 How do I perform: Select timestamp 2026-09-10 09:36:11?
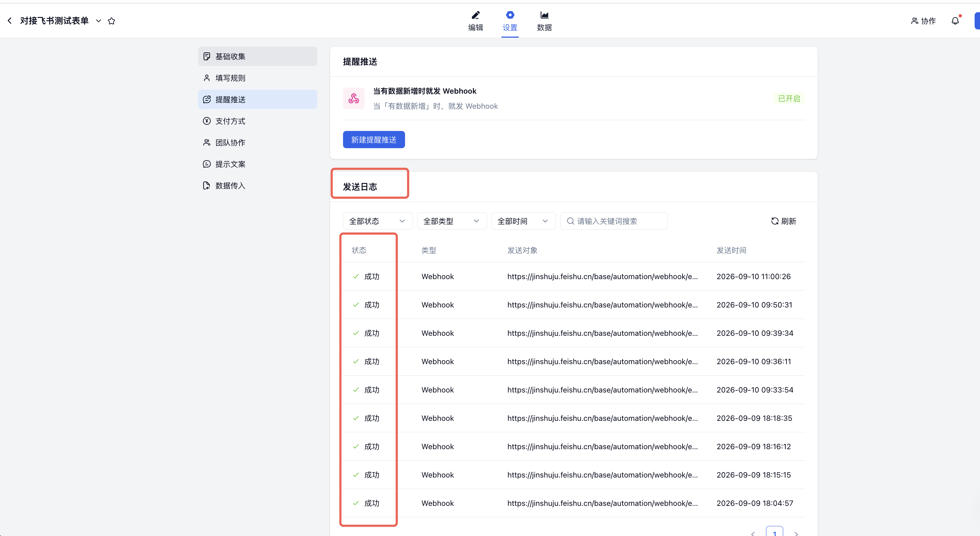(x=754, y=362)
